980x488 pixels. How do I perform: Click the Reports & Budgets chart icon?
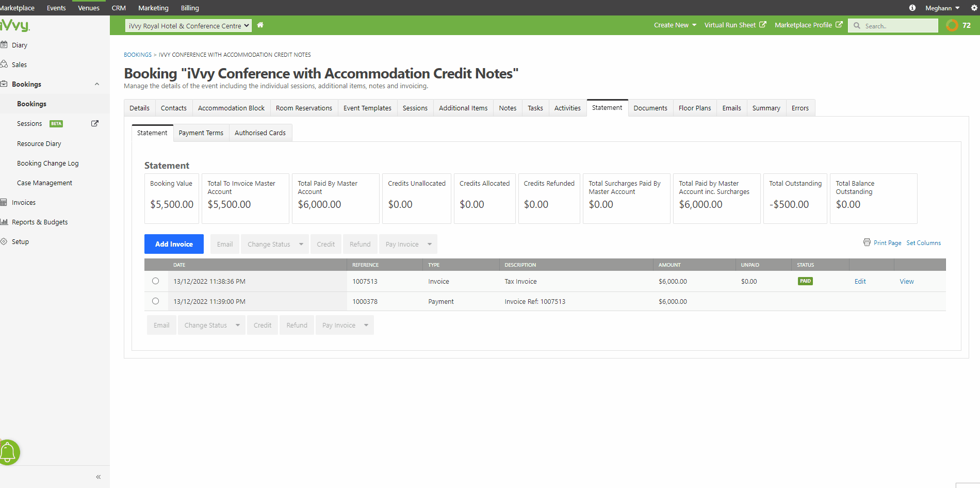(x=4, y=222)
